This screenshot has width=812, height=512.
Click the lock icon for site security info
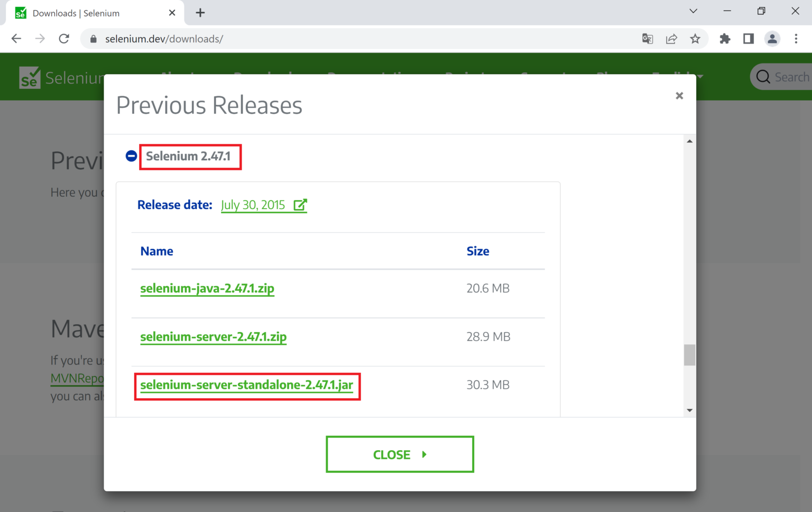point(93,39)
